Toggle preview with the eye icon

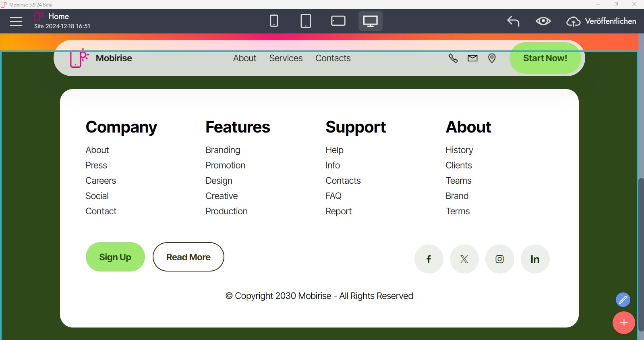click(x=543, y=21)
